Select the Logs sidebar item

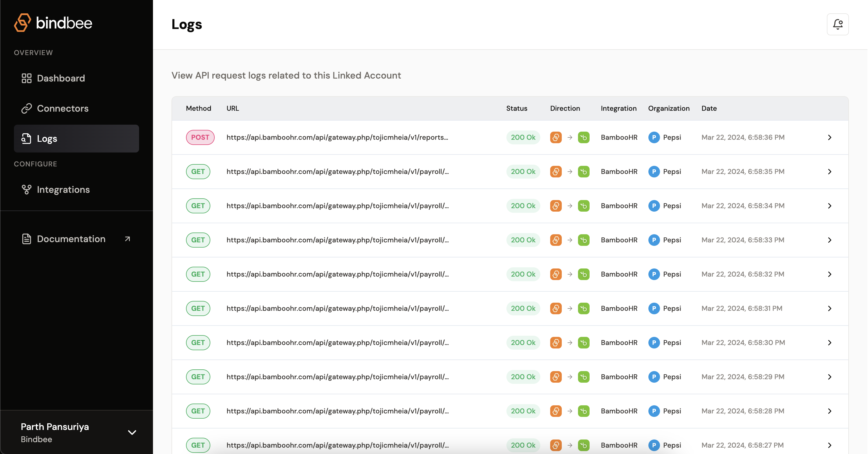tap(76, 138)
